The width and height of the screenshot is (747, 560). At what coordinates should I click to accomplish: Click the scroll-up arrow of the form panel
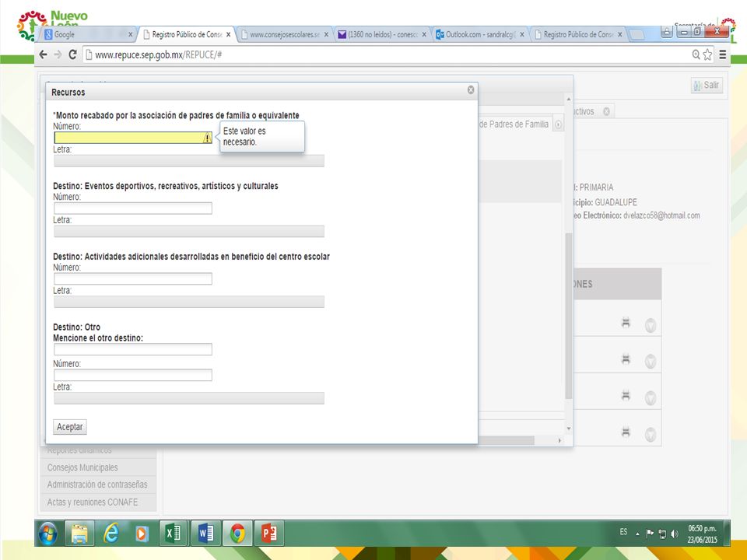[x=568, y=99]
